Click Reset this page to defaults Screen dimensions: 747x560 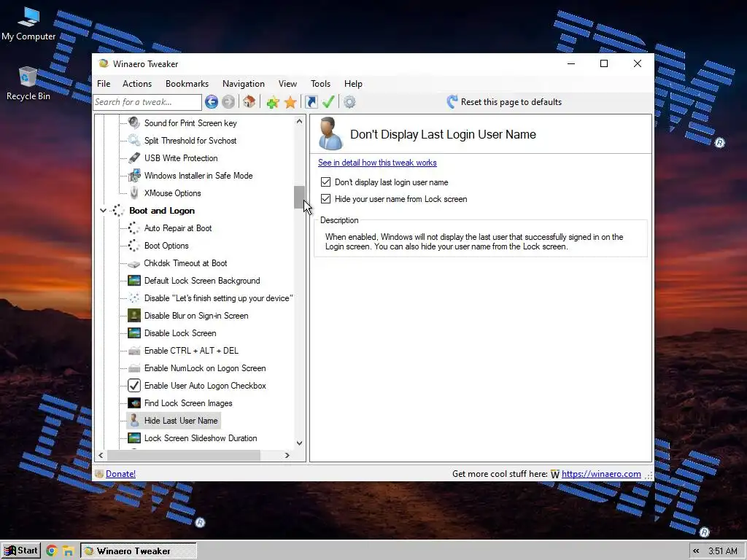505,102
